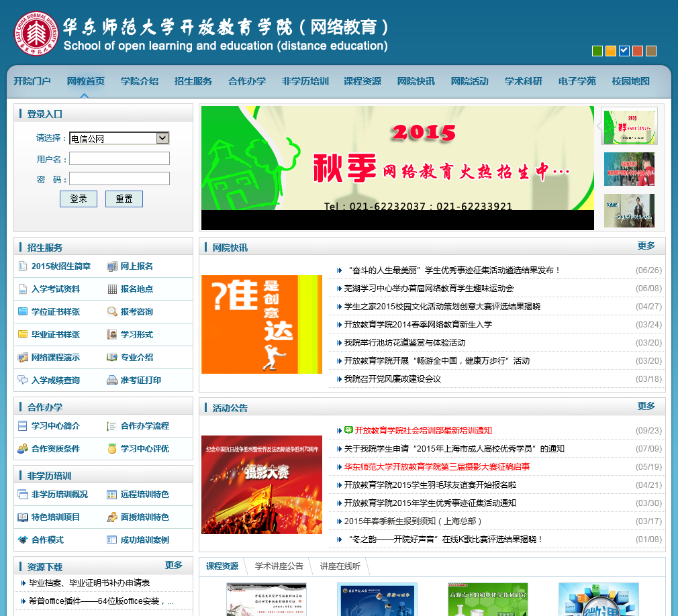
Task: Click the 密码 input field
Action: [x=119, y=178]
